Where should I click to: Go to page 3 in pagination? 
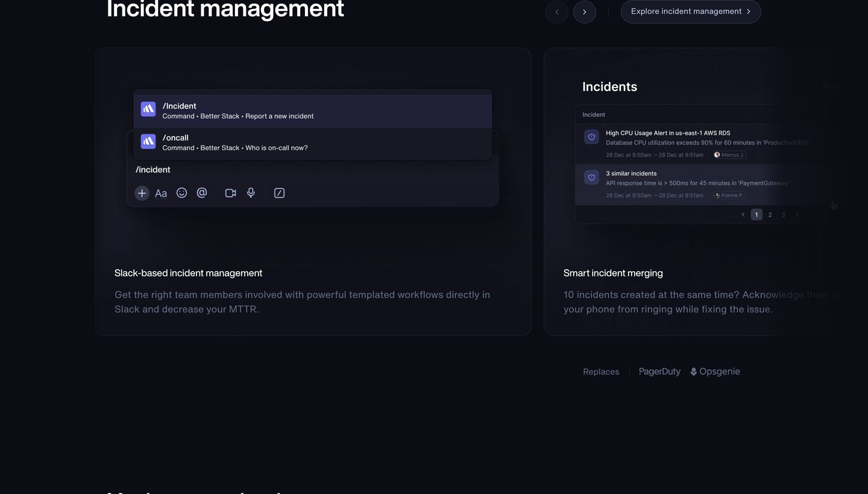coord(783,215)
